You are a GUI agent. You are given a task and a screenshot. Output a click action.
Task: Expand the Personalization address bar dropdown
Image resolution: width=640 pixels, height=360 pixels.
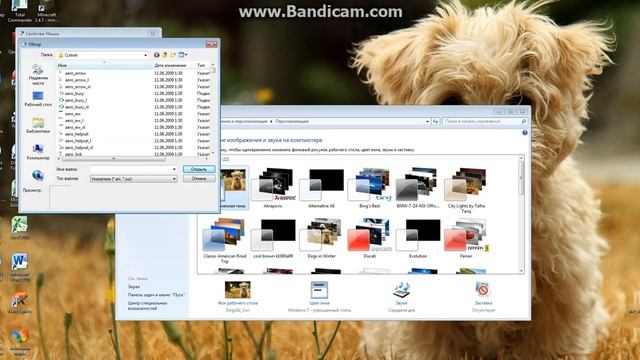[x=427, y=122]
